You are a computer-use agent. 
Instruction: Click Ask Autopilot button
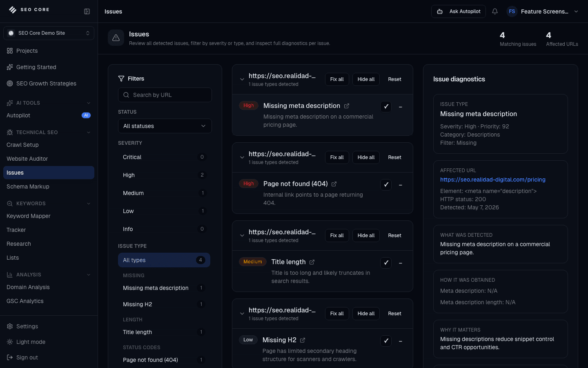(459, 11)
